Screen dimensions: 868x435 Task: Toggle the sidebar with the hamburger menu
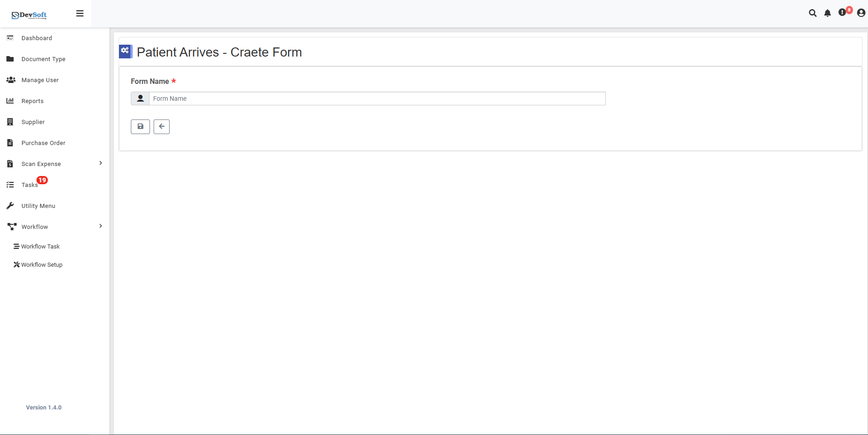pos(80,13)
